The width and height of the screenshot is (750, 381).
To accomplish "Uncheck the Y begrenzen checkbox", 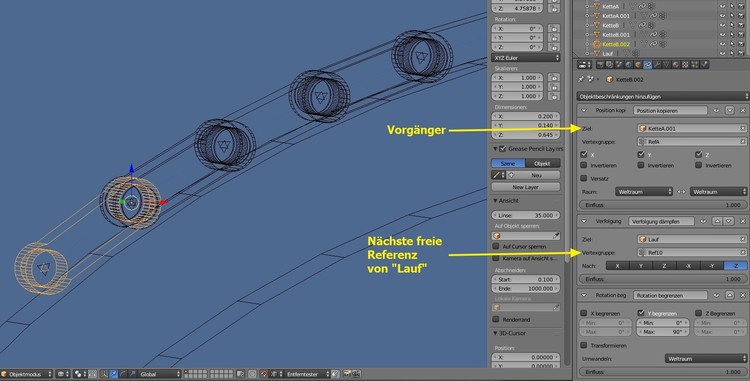I will 641,313.
